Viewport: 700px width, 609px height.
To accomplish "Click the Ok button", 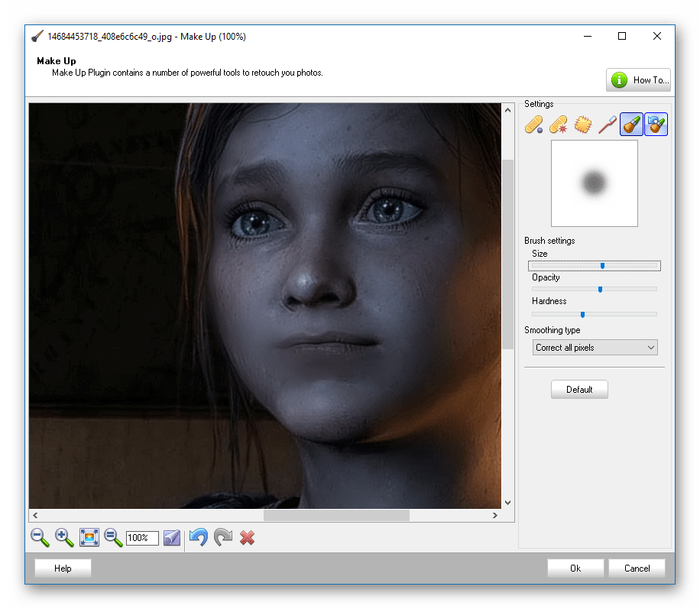I will coord(575,569).
